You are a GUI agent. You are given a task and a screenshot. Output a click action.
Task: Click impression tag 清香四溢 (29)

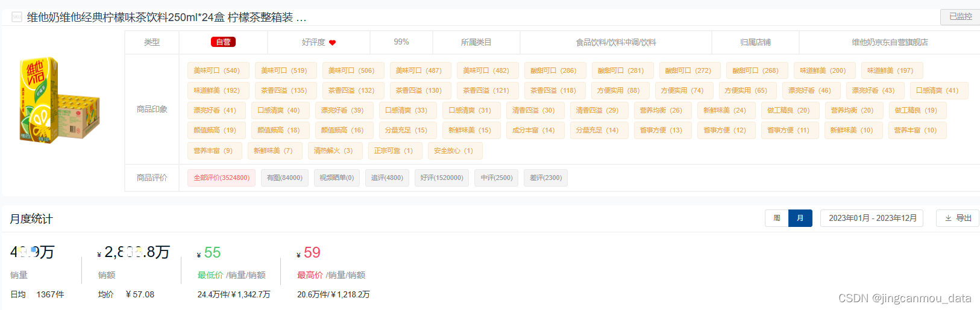(x=599, y=110)
